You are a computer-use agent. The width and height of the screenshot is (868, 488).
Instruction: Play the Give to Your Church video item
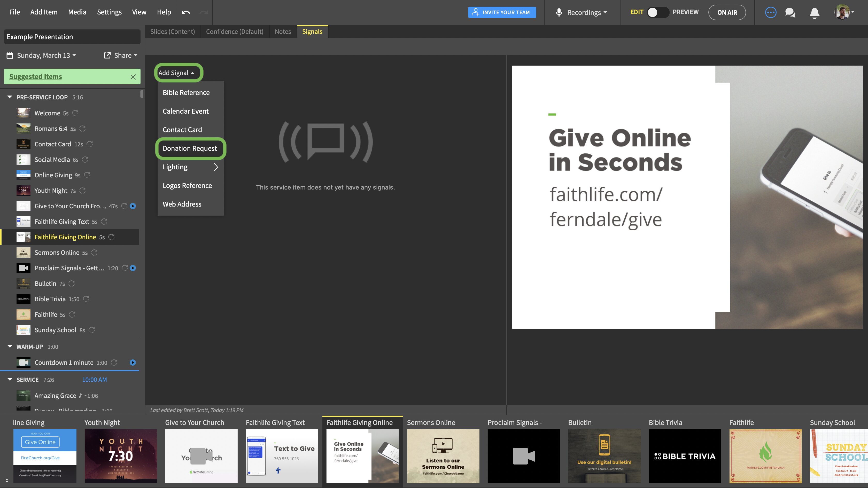pos(133,206)
